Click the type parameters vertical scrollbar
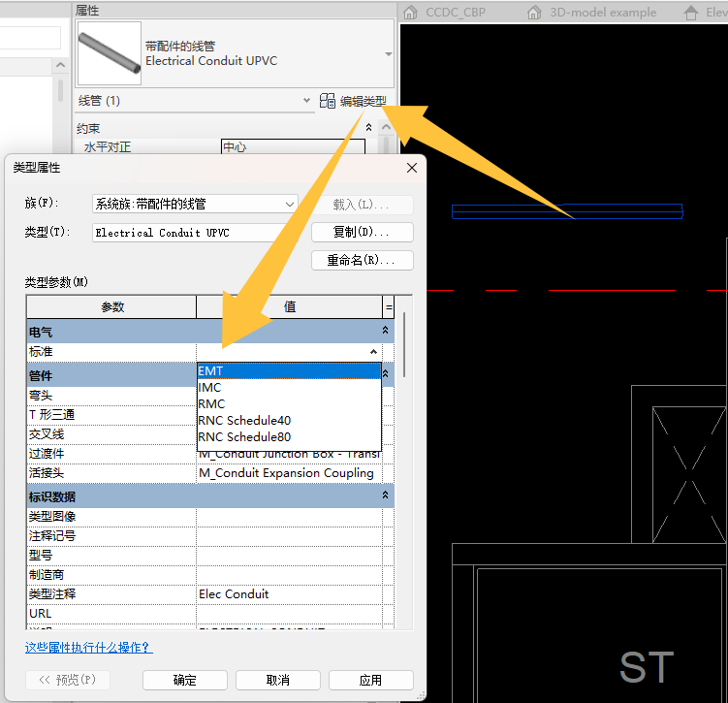The image size is (728, 703). [x=404, y=344]
